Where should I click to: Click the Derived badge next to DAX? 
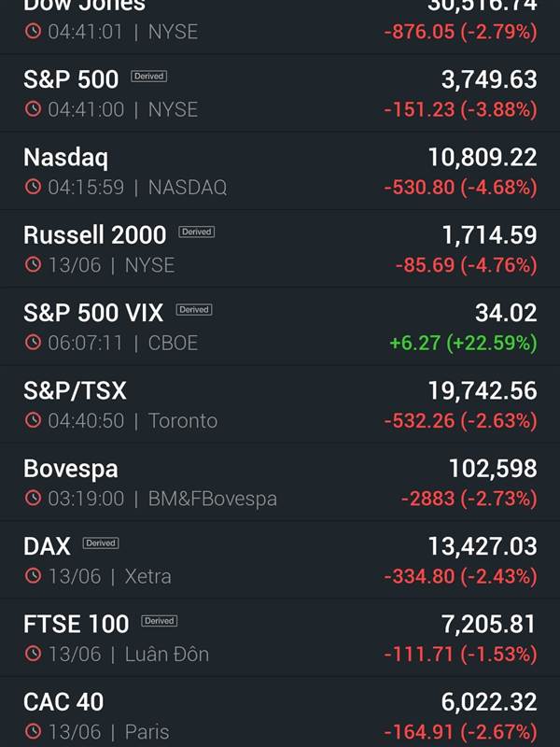coord(101,543)
